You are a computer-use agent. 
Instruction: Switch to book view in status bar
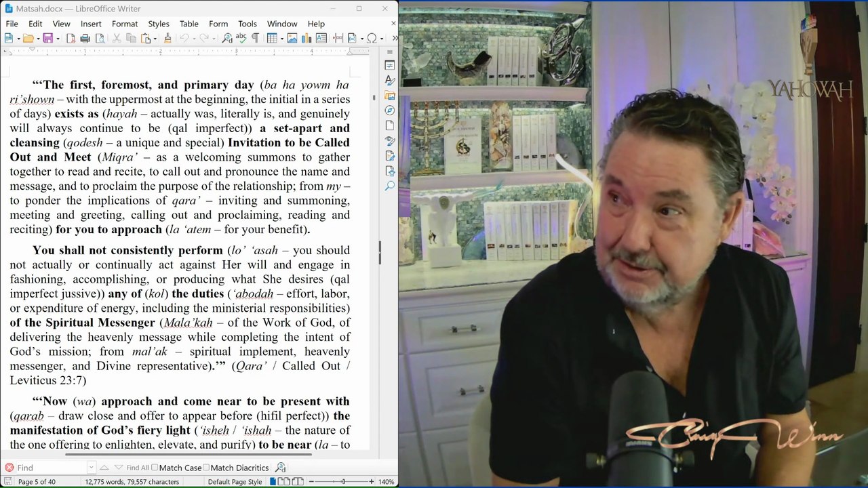pyautogui.click(x=297, y=482)
